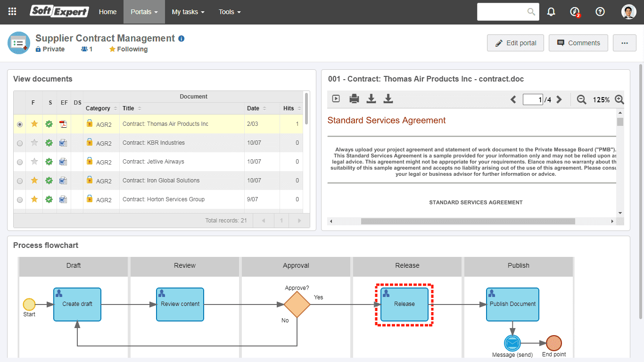
Task: Zoom out the document viewer
Action: [x=582, y=99]
